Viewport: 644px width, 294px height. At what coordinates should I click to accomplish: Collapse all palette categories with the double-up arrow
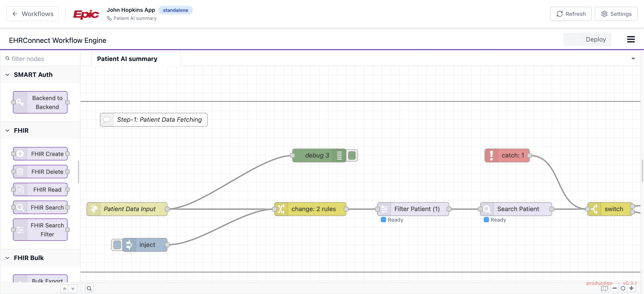coord(64,288)
